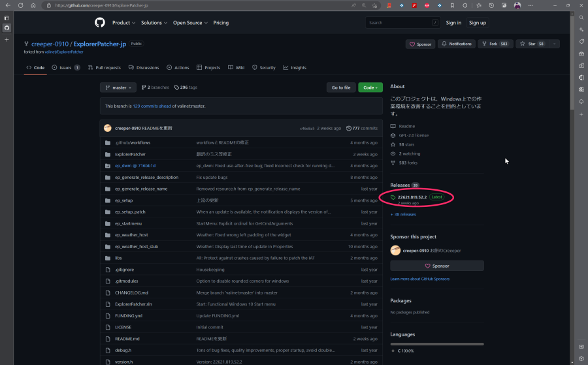588x365 pixels.
Task: Open the GitHub home logo
Action: click(x=100, y=22)
